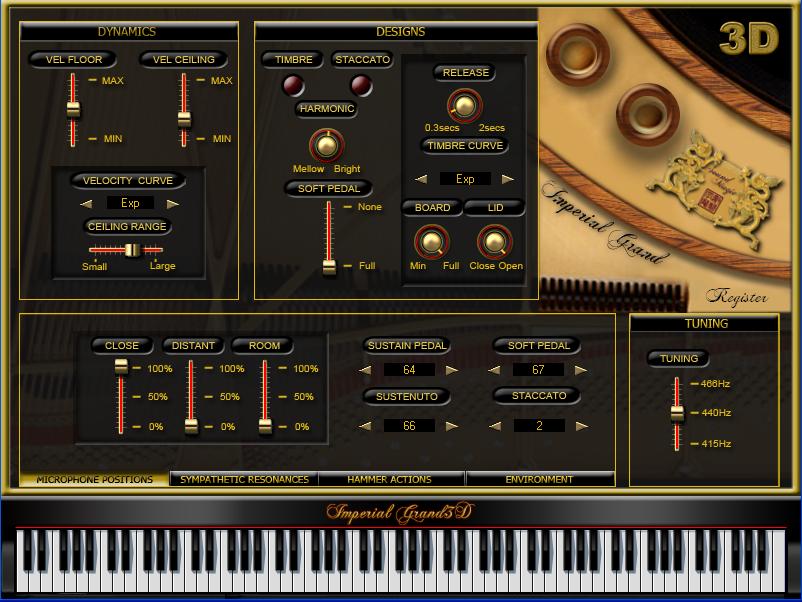Click the Velocity Curve label button
This screenshot has width=802, height=602.
pos(128,180)
